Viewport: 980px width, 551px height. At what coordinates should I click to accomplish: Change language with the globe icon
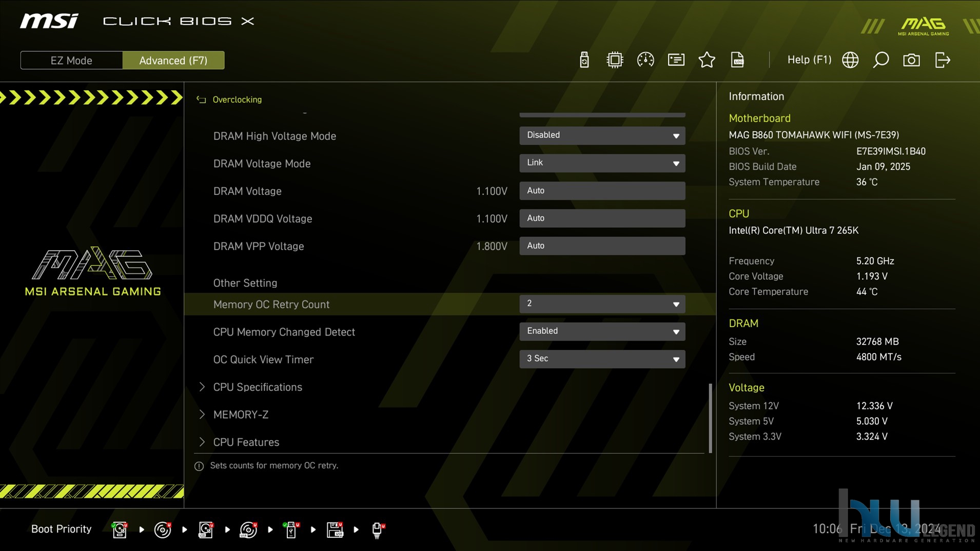(850, 60)
